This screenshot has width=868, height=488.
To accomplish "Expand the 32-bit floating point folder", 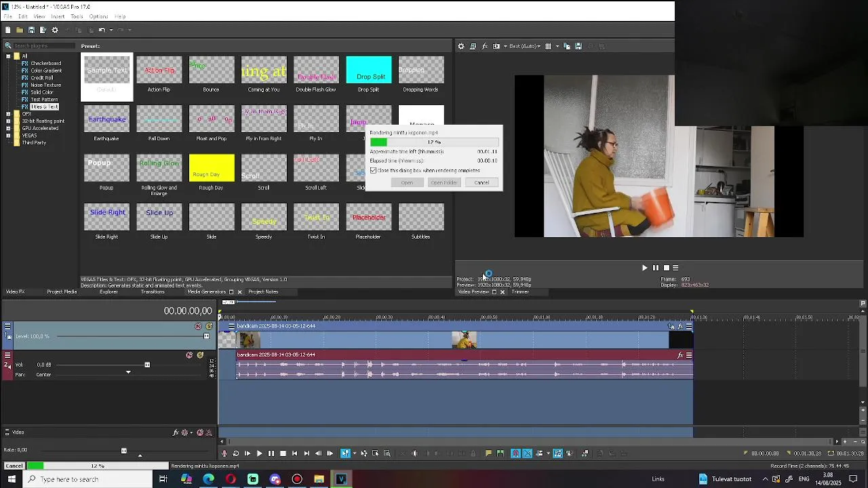I will pos(8,121).
